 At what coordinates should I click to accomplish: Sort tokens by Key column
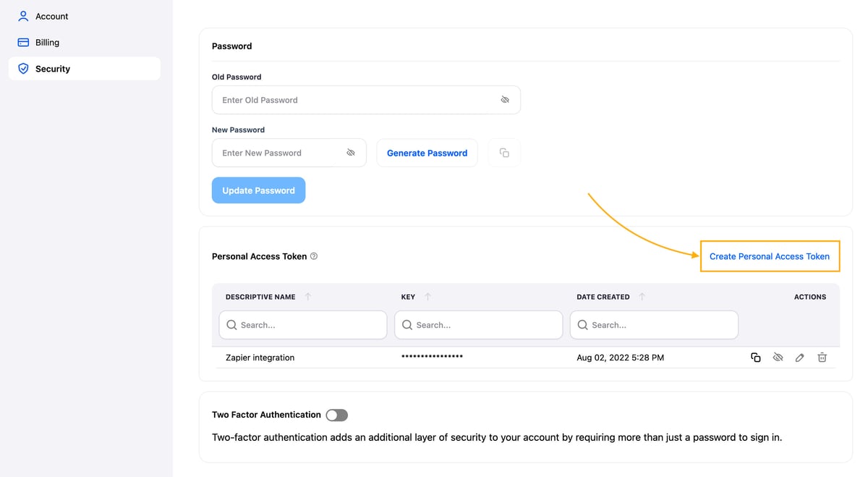(427, 297)
